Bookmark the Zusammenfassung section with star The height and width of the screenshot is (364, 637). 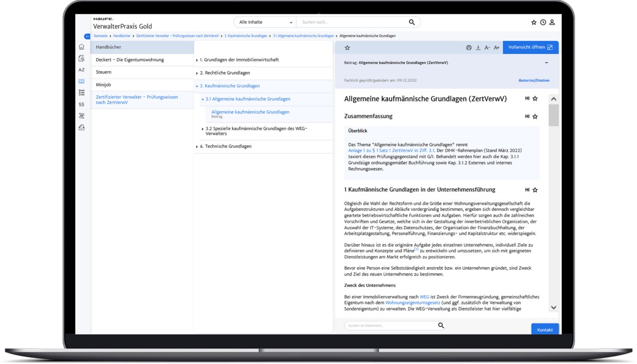(535, 116)
